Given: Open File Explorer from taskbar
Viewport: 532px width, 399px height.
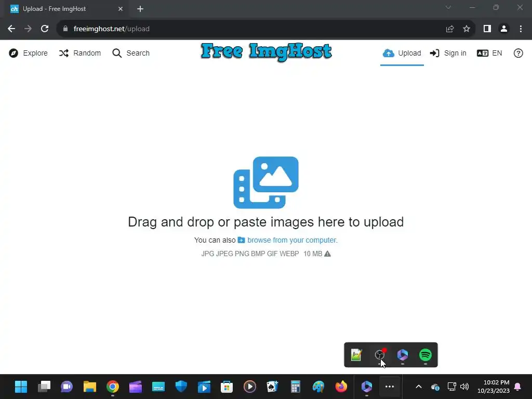Looking at the screenshot, I should pos(90,387).
